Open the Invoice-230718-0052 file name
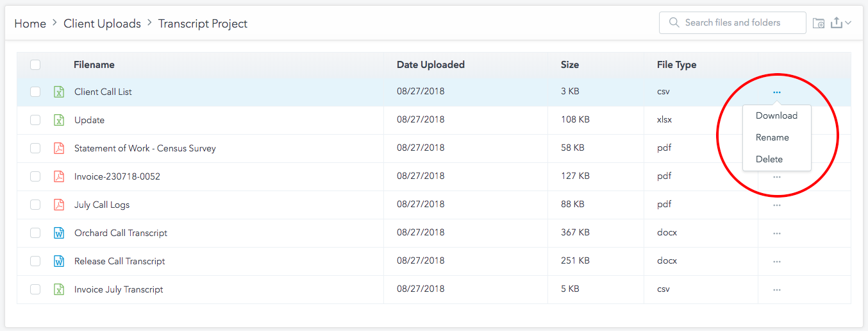868x331 pixels. (x=117, y=176)
